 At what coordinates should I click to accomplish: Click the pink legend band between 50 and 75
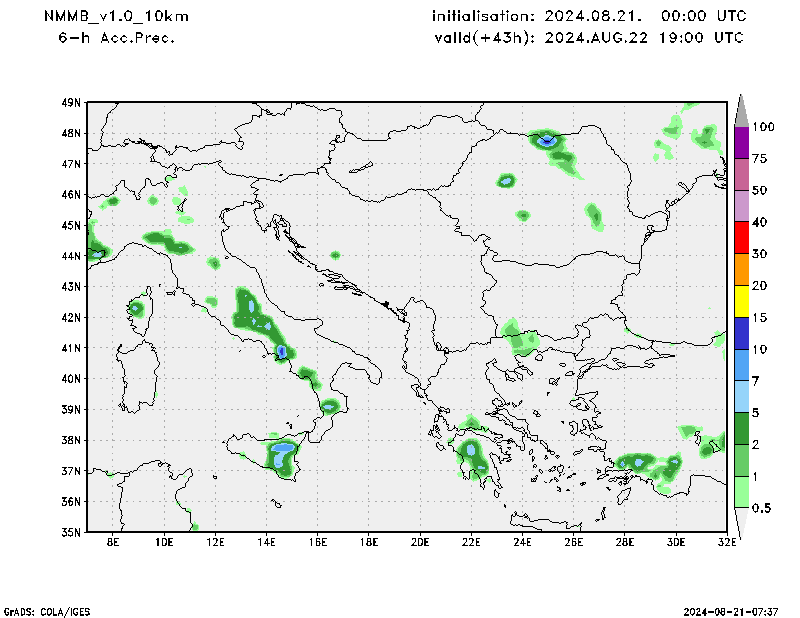(x=742, y=174)
